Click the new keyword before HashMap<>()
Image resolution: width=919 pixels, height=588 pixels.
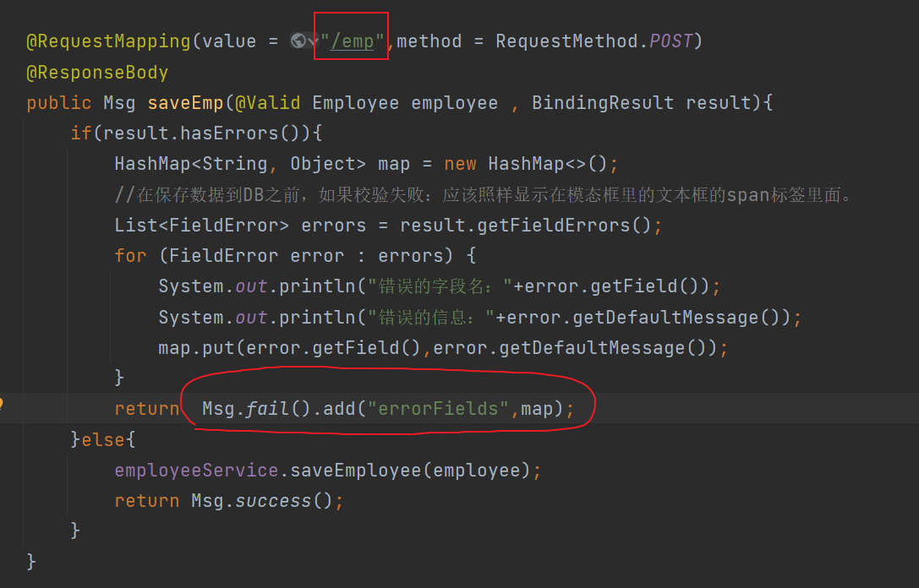460,164
